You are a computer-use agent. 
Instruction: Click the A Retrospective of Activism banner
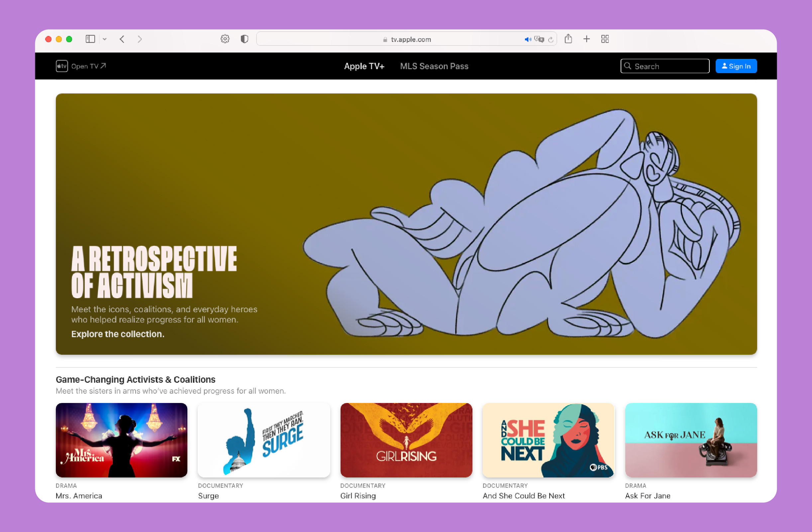406,224
